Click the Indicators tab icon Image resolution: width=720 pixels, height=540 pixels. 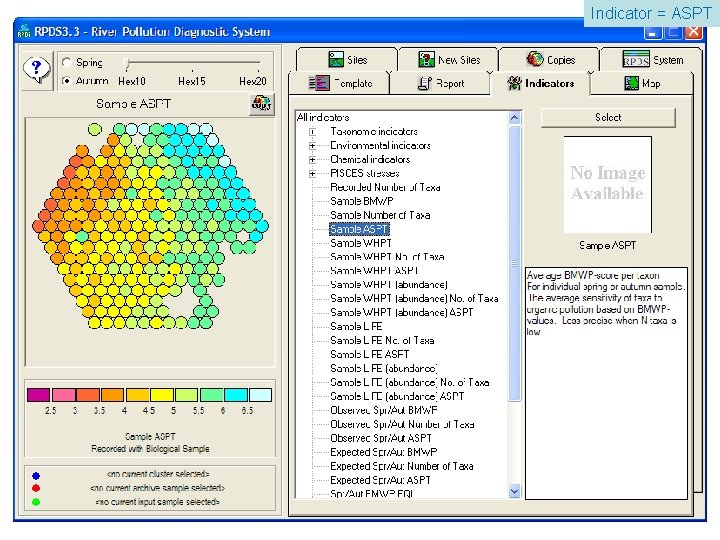click(514, 83)
